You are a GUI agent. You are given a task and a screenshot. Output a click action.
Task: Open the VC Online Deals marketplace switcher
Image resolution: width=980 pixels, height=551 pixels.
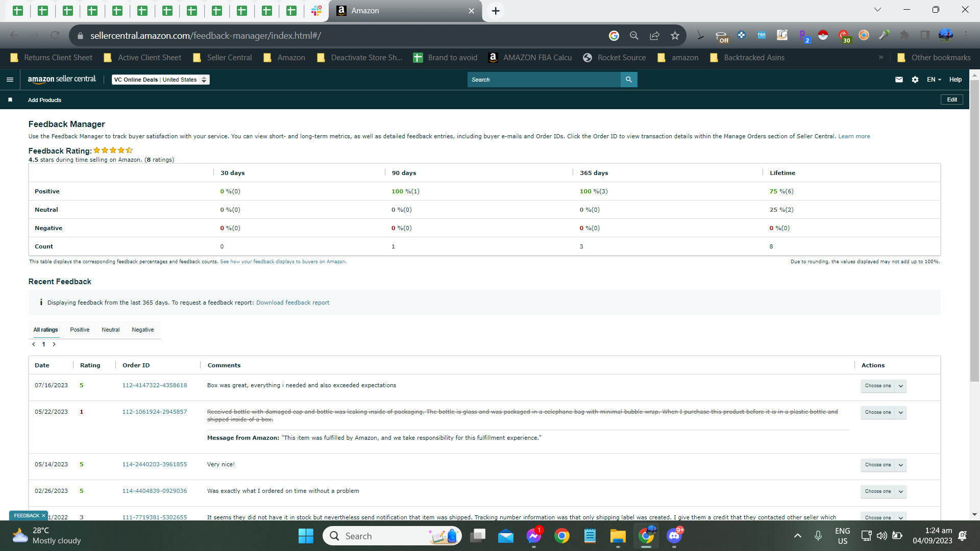tap(161, 80)
